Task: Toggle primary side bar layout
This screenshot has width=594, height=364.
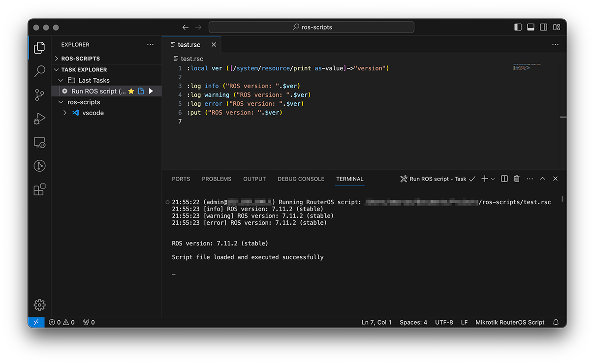Action: [x=518, y=27]
